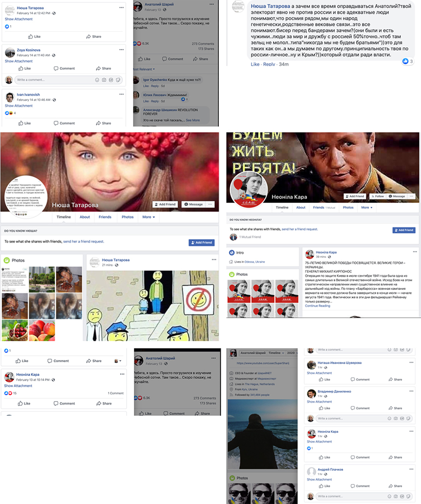Open More dropdown on Неоніла Кара's profile tabs
This screenshot has width=421, height=504.
pos(365,208)
